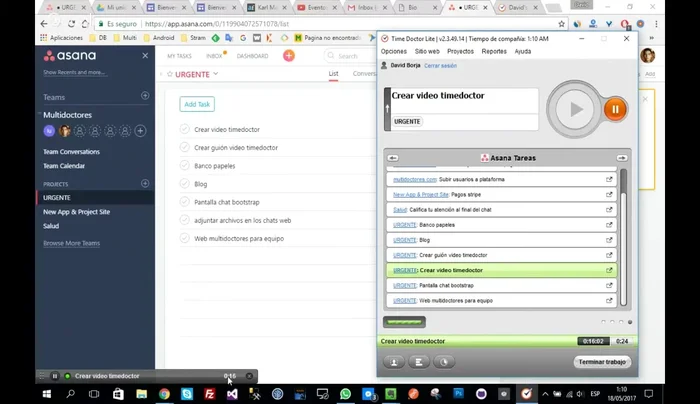This screenshot has width=700, height=404.
Task: Open Team Calendar in the sidebar
Action: [x=64, y=166]
